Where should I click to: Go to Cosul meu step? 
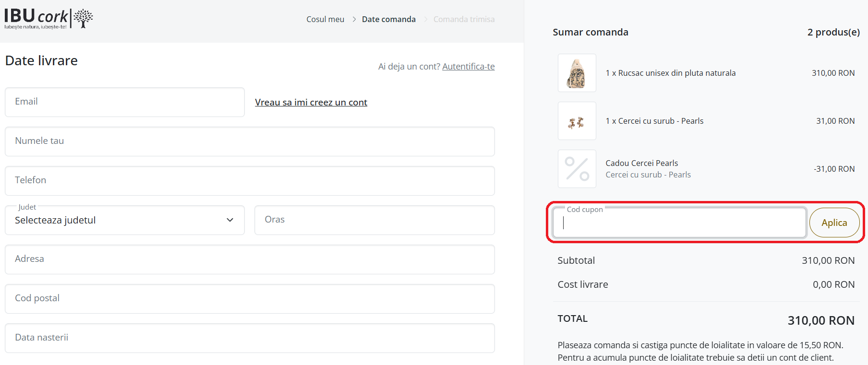(x=325, y=19)
